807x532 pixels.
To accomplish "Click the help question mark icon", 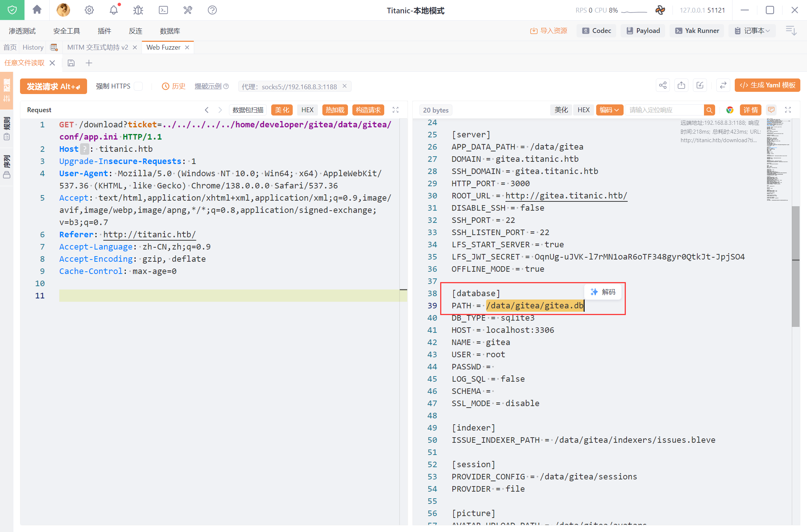I will point(212,10).
